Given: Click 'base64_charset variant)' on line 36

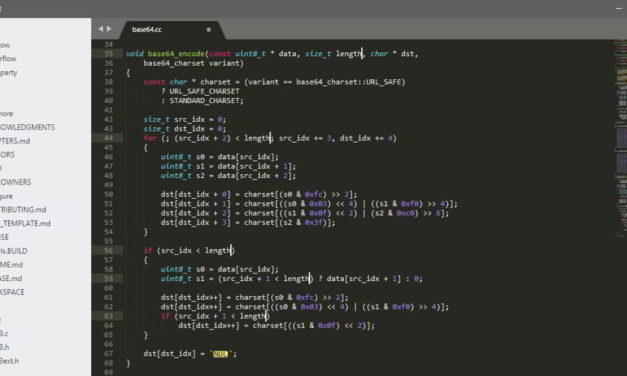Looking at the screenshot, I should (194, 63).
